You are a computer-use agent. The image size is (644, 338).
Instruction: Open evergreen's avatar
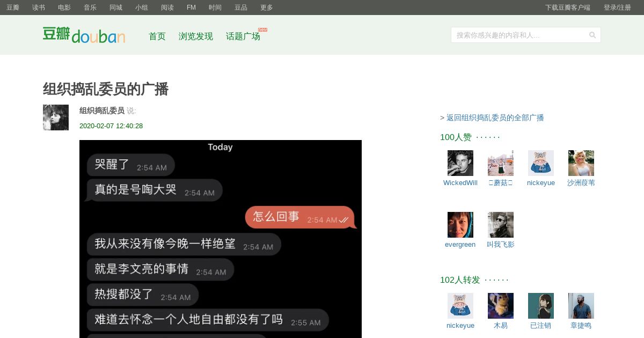tap(460, 225)
